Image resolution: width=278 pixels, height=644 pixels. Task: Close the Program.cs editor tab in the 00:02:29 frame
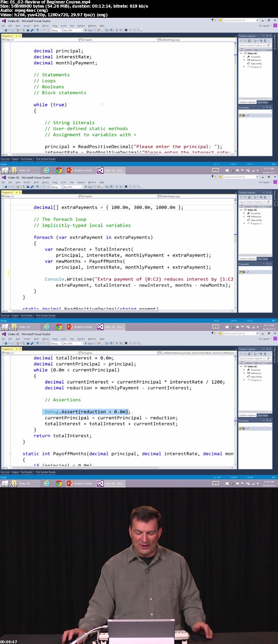tap(20, 36)
